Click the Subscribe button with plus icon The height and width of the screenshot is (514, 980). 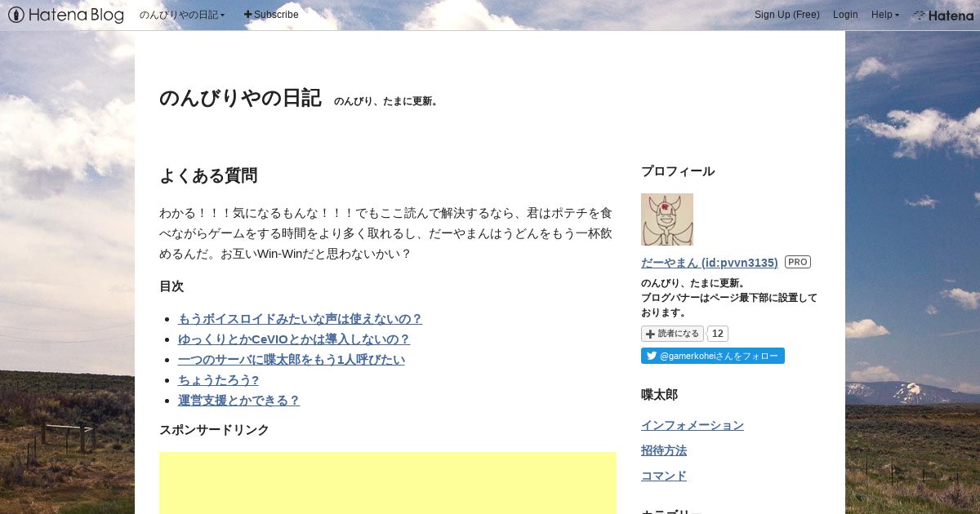(x=271, y=15)
